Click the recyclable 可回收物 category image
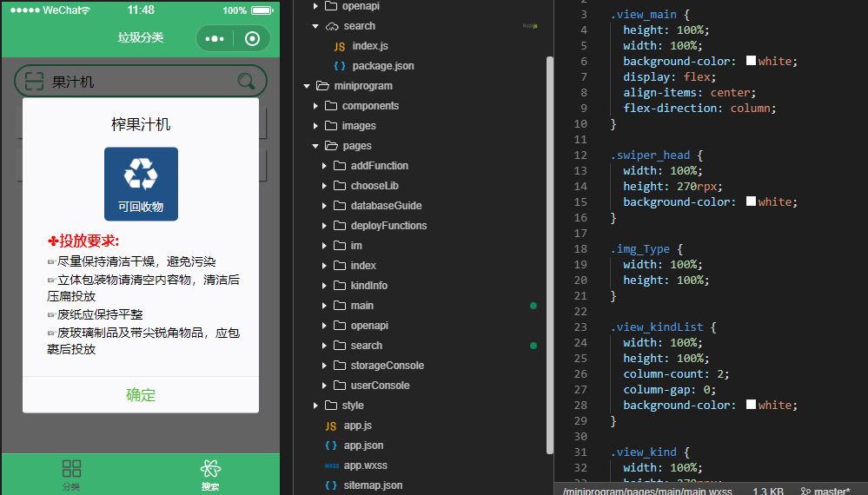Viewport: 868px width, 495px height. pyautogui.click(x=141, y=183)
